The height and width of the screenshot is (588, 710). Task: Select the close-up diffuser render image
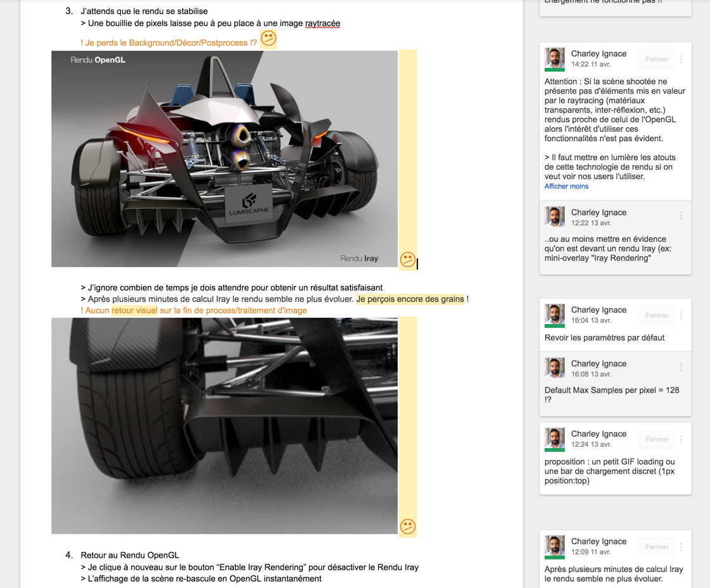pyautogui.click(x=225, y=426)
